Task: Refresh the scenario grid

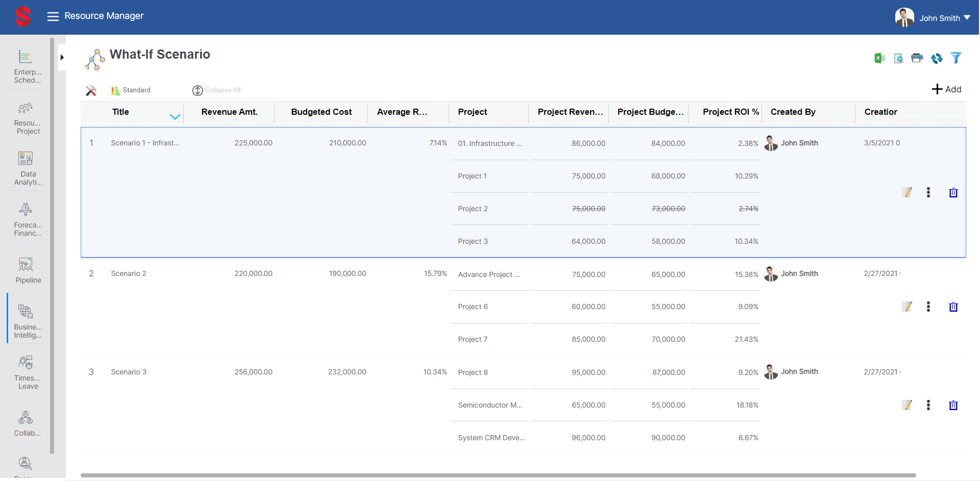Action: point(937,58)
